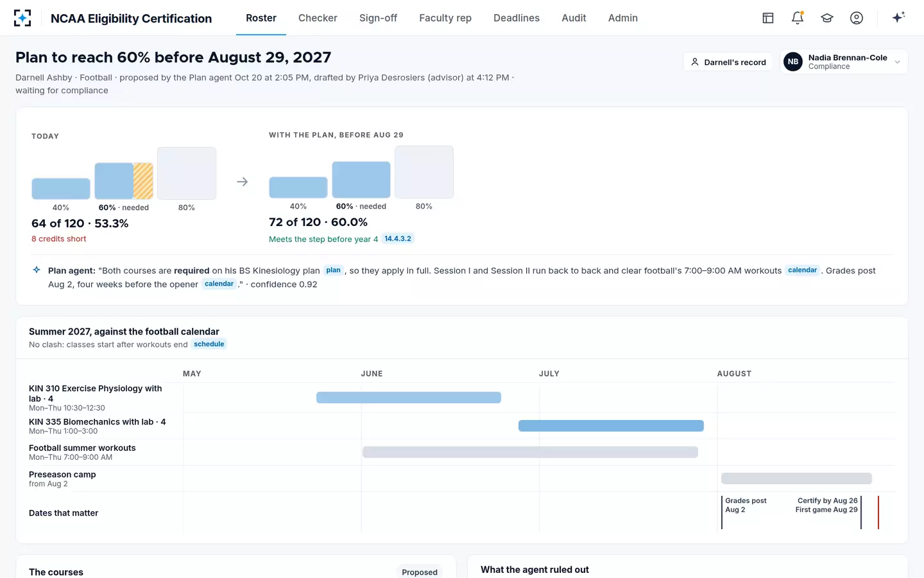Open the notifications bell
Viewport: 924px width, 578px height.
[798, 18]
